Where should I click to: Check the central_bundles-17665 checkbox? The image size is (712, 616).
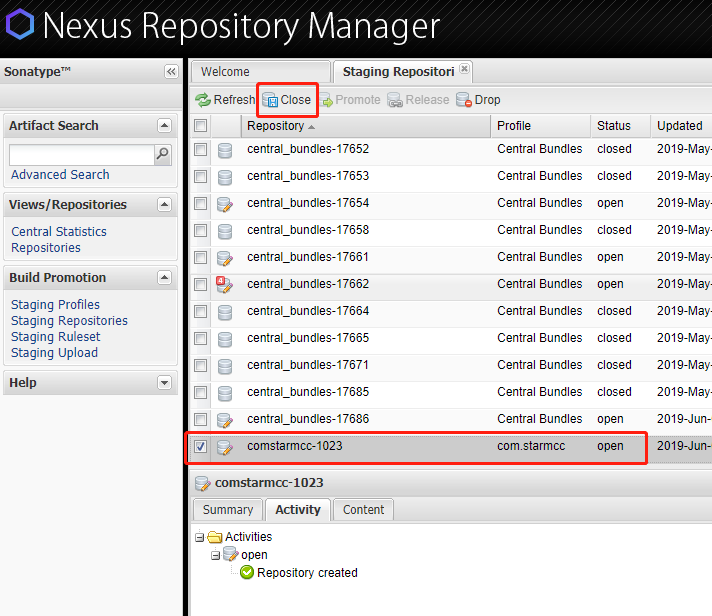[x=200, y=338]
